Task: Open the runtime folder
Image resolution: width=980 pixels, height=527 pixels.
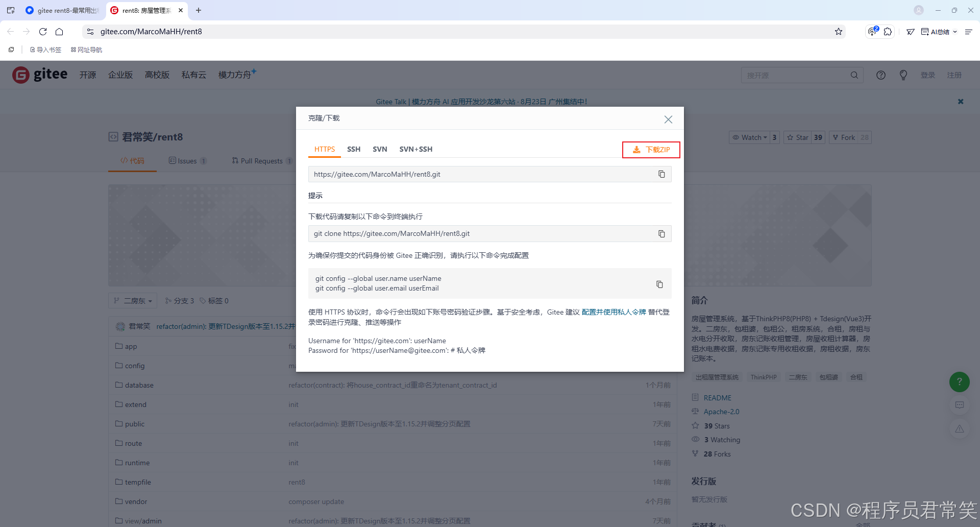Action: coord(137,463)
